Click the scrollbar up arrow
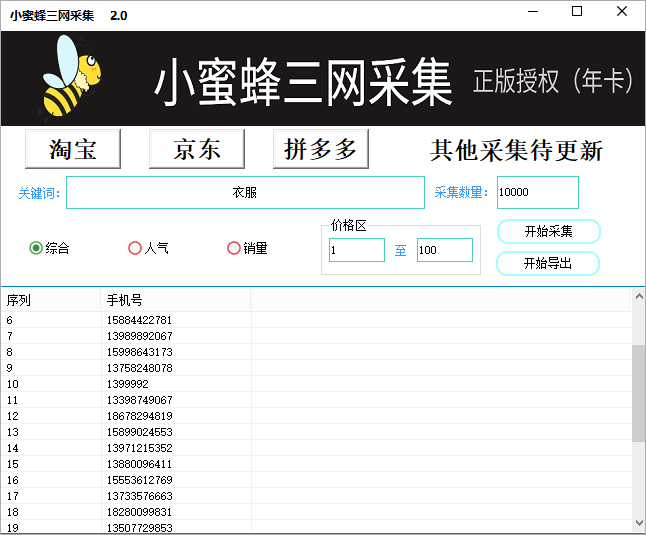The image size is (646, 535). 638,297
